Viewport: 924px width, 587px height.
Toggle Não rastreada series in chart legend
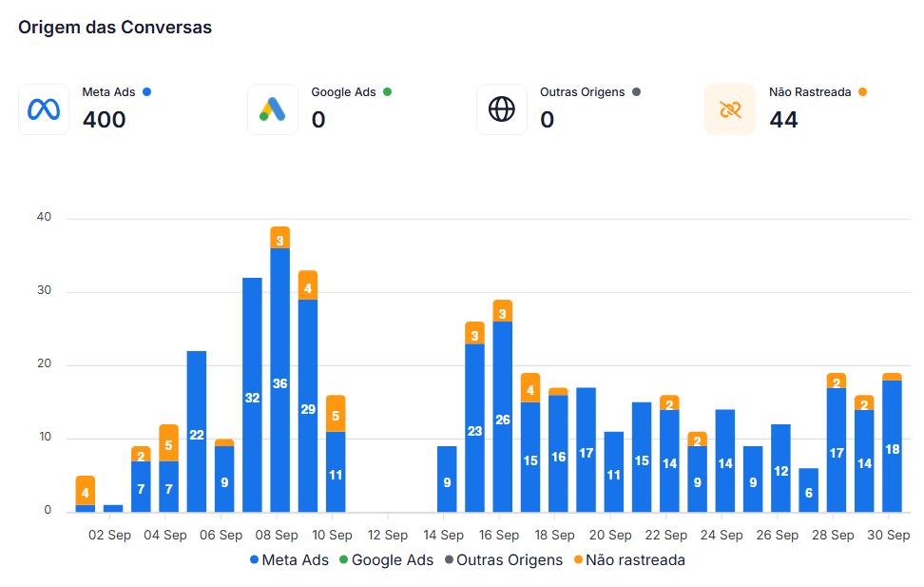629,559
